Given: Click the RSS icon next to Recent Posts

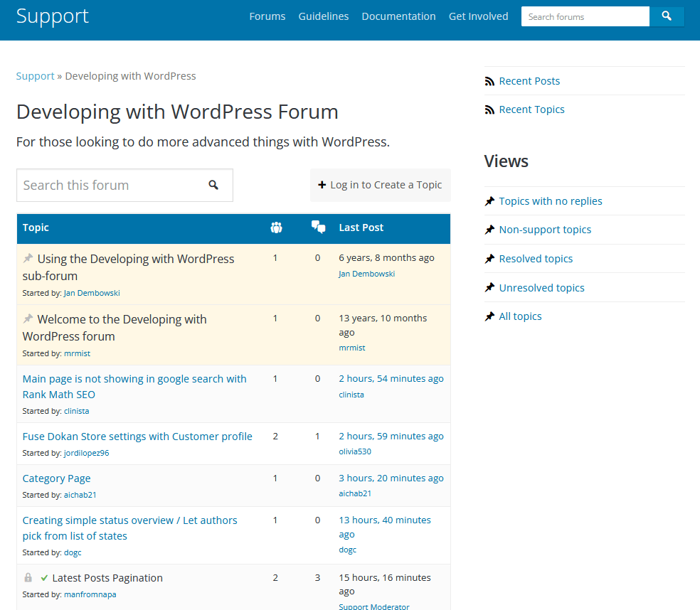Looking at the screenshot, I should tap(489, 81).
